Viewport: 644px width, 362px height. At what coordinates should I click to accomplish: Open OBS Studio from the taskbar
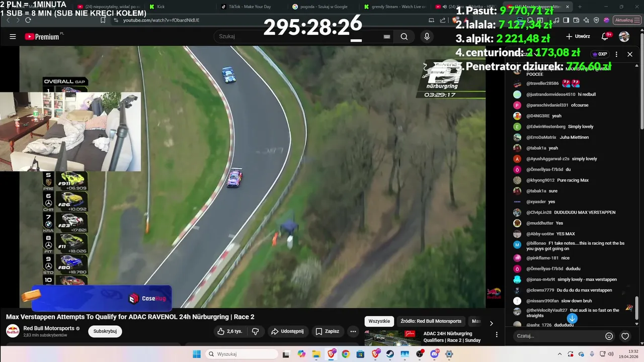(x=420, y=354)
